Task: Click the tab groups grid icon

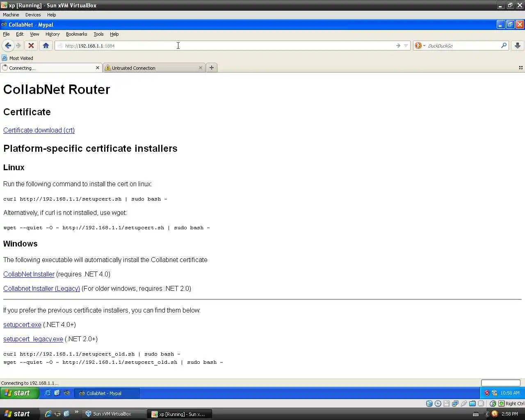Action: point(521,68)
